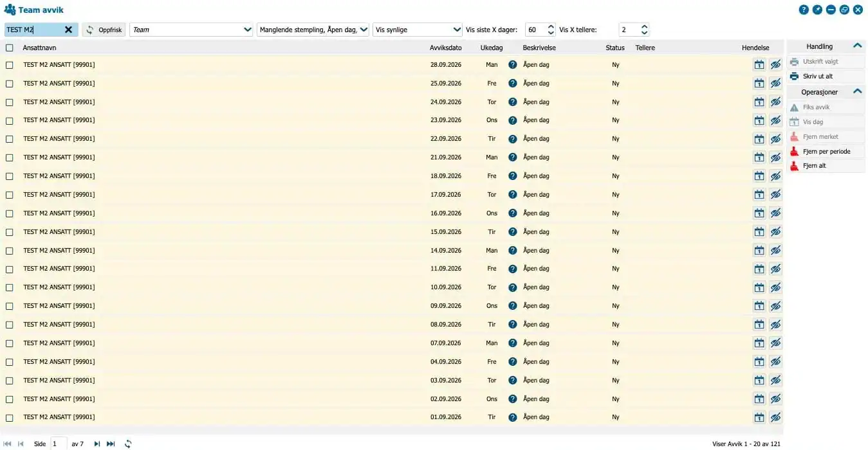Image resolution: width=868 pixels, height=450 pixels.
Task: Collapse the Handling panel section
Action: [857, 46]
